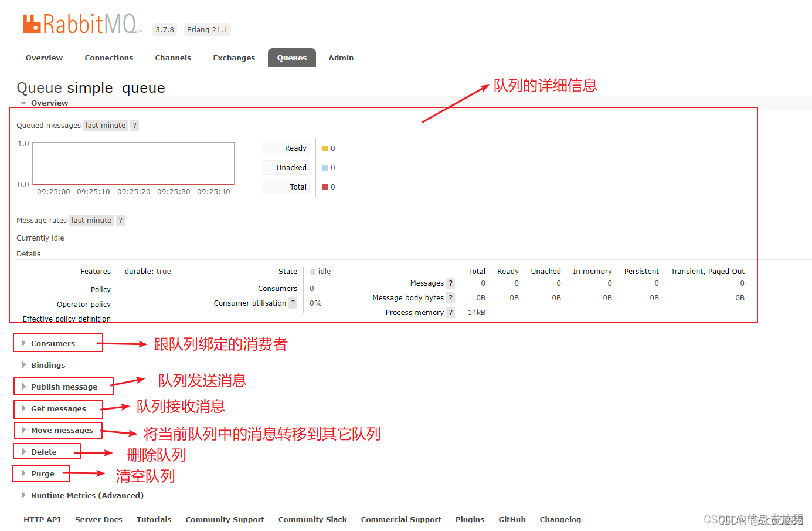Open help for Message body bytes
The image size is (812, 531).
point(450,297)
